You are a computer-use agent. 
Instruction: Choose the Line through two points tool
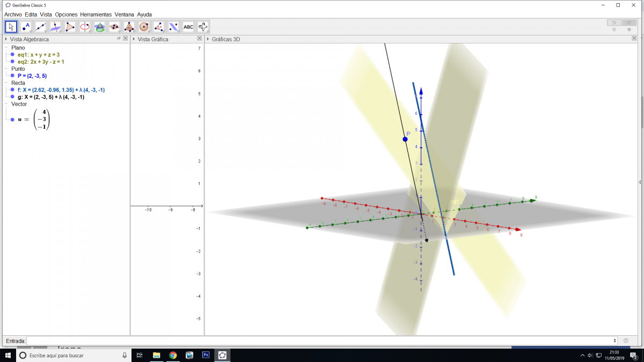coord(40,27)
